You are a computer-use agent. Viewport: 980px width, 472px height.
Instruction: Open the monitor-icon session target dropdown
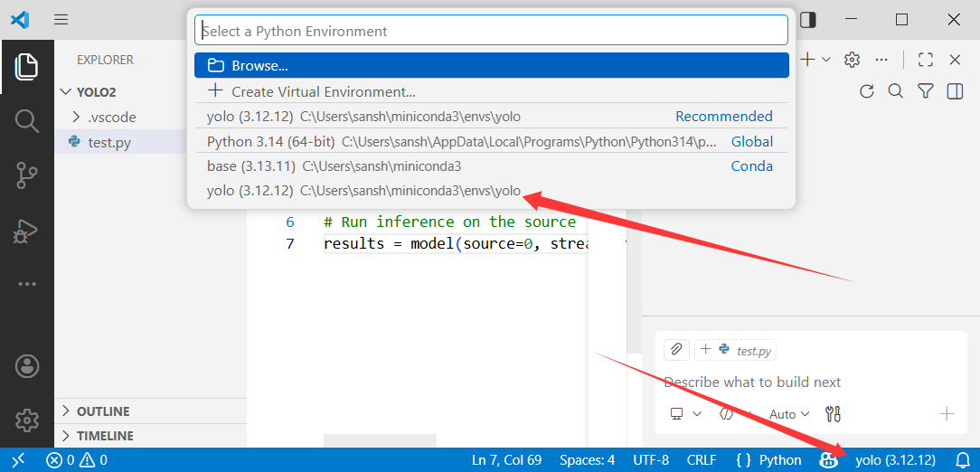click(x=685, y=414)
